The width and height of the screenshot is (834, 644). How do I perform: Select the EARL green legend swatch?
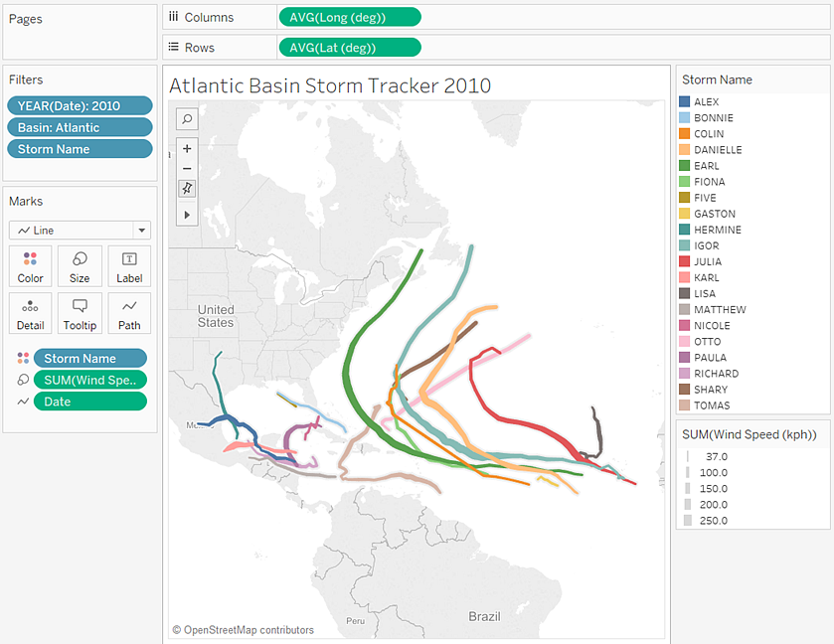pyautogui.click(x=685, y=165)
